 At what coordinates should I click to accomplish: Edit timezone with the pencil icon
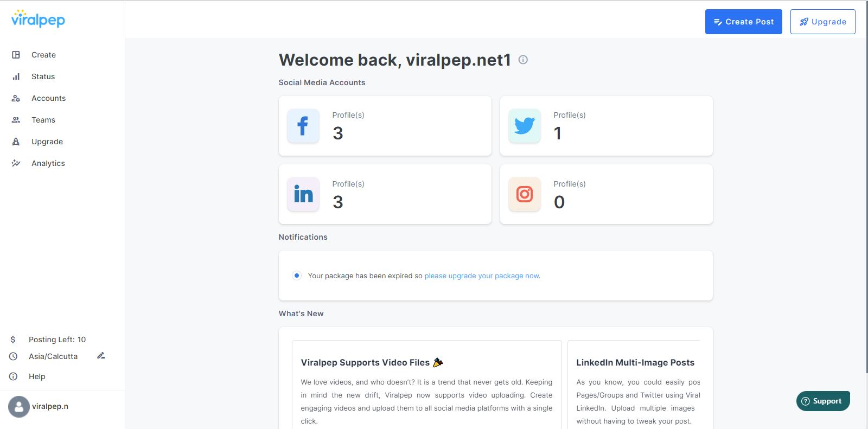click(x=101, y=356)
